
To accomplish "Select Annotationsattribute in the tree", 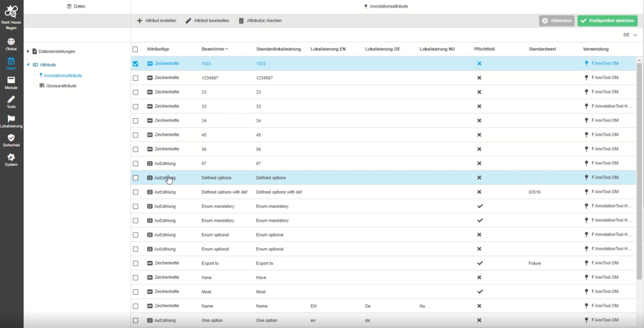I will 63,75.
